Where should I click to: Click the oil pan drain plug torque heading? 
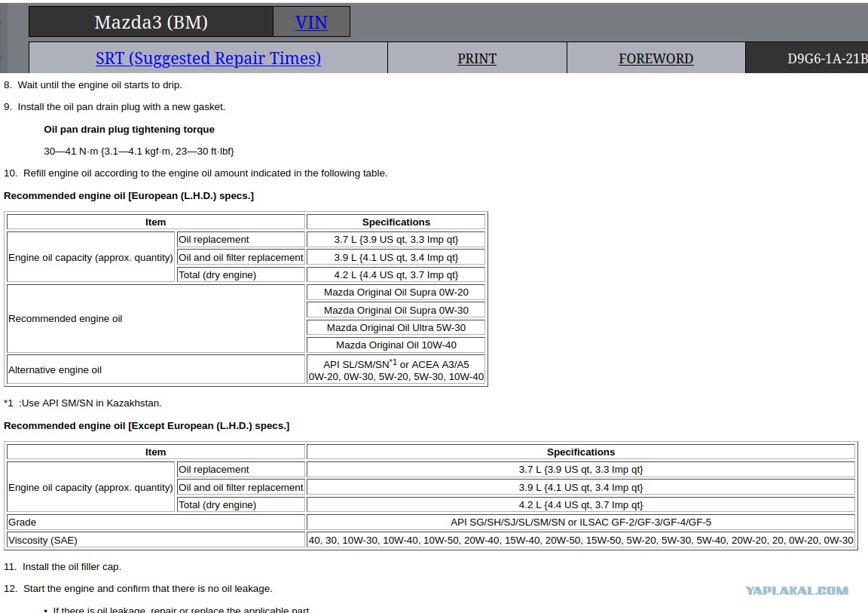click(x=129, y=130)
